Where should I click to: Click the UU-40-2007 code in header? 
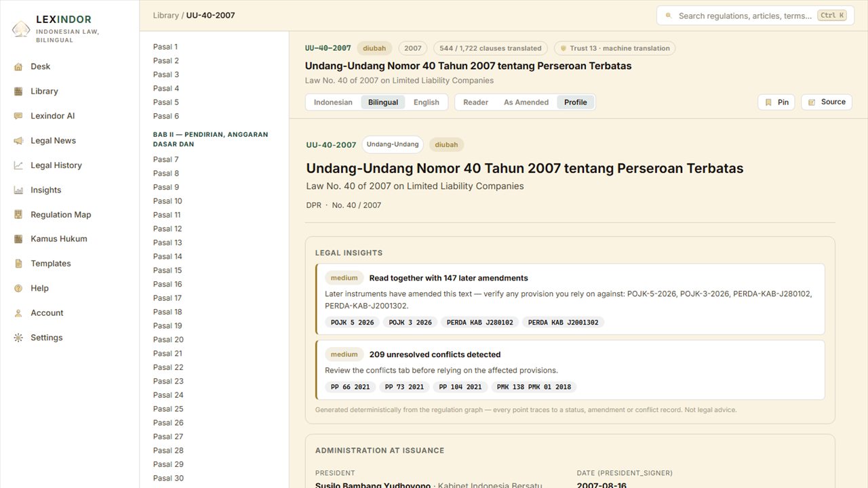[x=328, y=48]
